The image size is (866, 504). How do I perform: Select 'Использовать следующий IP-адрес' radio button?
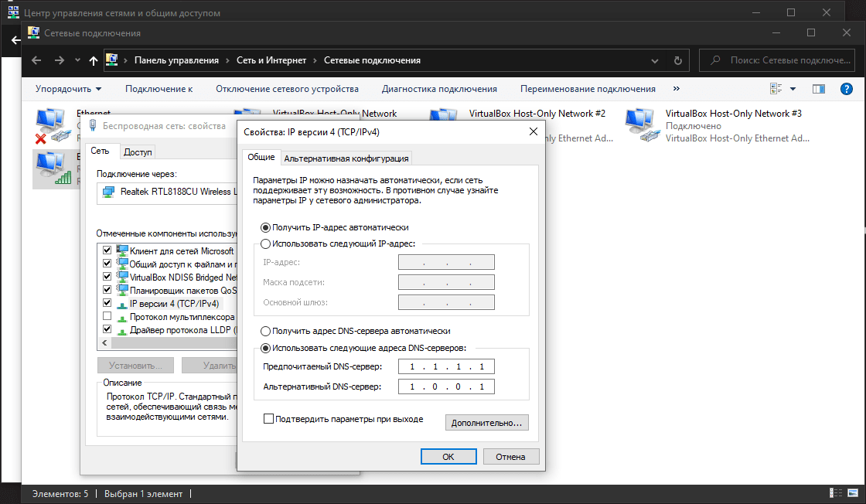pyautogui.click(x=266, y=243)
